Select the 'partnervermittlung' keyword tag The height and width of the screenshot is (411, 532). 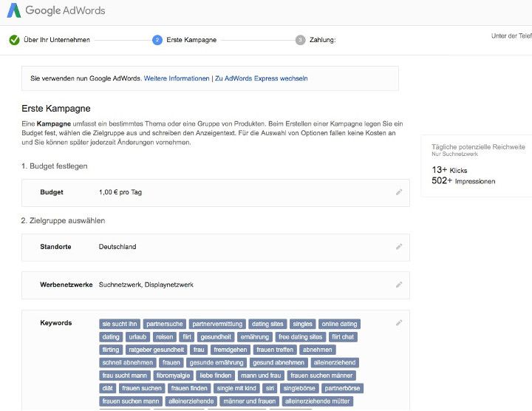217,324
